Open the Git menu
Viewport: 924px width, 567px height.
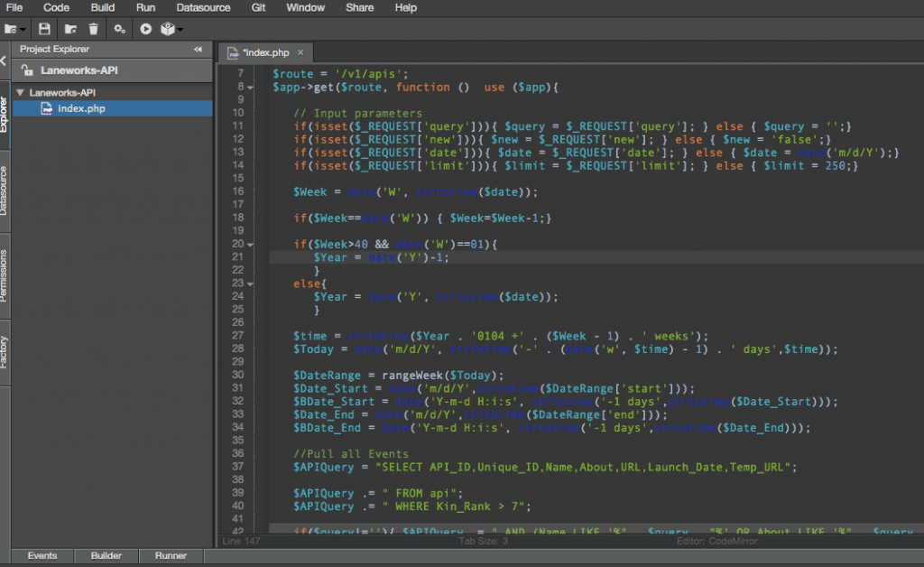(x=258, y=7)
